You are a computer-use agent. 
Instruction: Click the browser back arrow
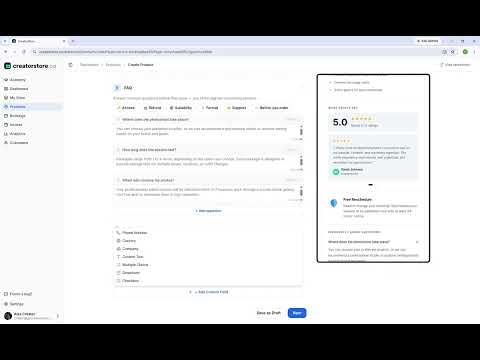5,52
